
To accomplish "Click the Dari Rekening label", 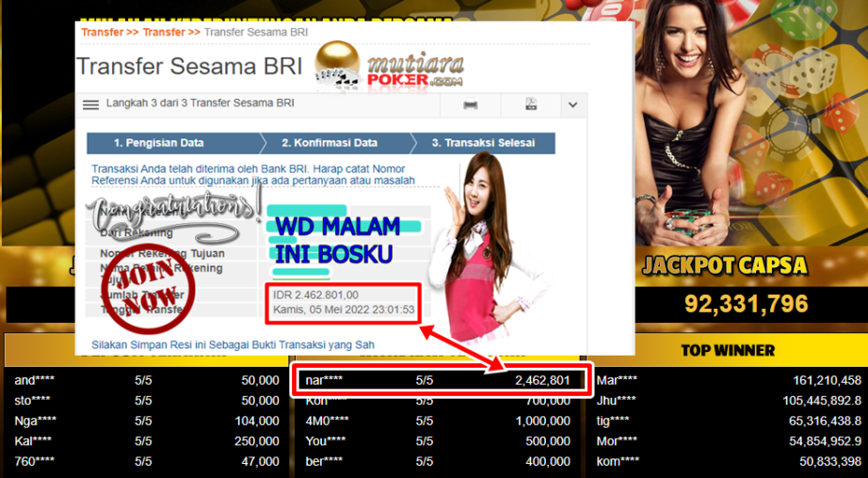I will click(137, 233).
